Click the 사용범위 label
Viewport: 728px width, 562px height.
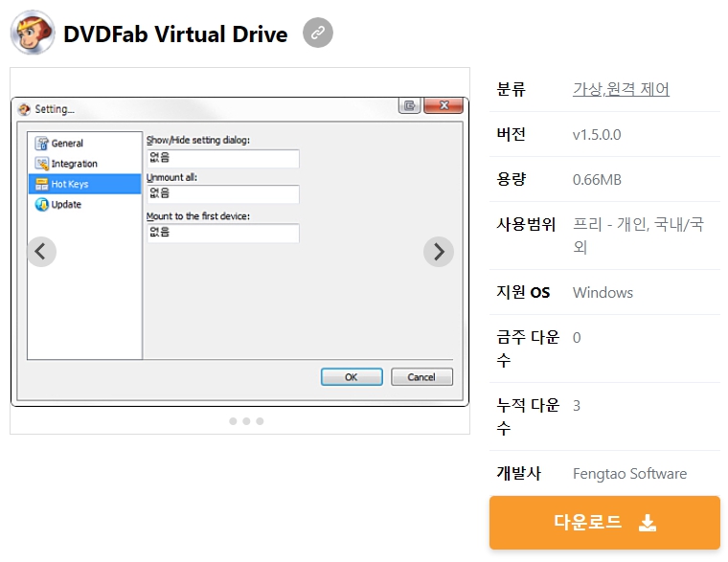click(526, 224)
